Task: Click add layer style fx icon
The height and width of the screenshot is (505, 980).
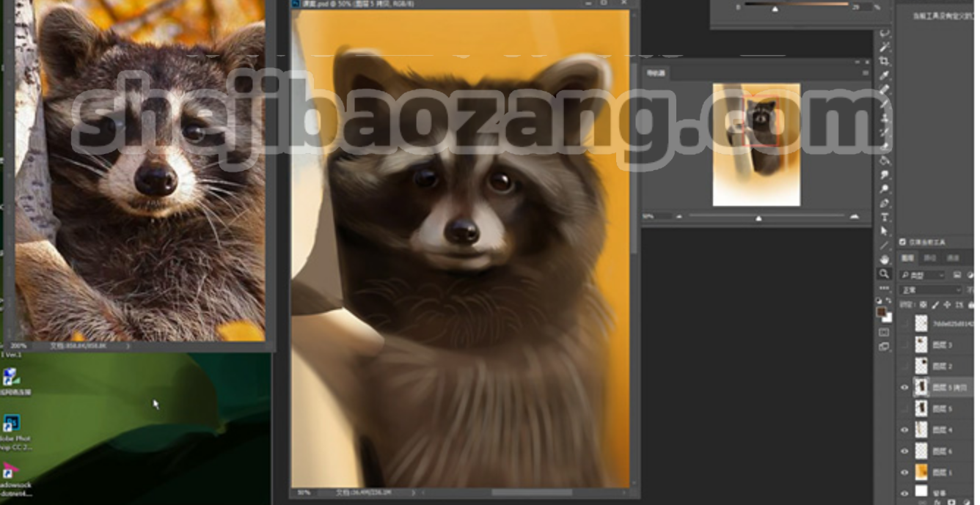Action: pyautogui.click(x=937, y=502)
